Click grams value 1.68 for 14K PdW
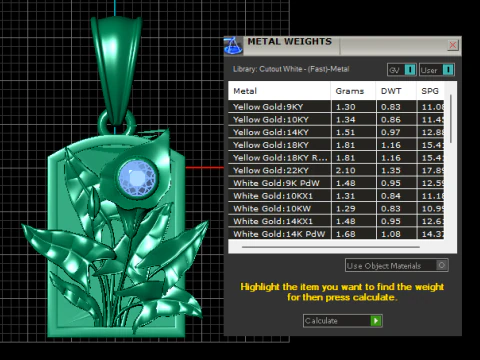 point(346,234)
